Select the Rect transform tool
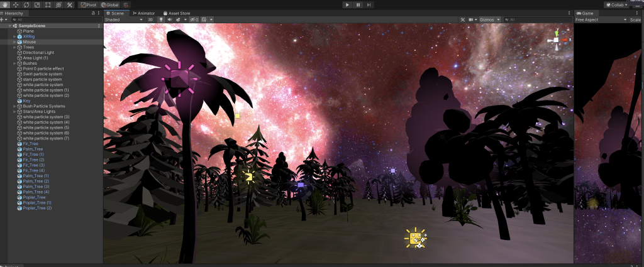 click(48, 4)
